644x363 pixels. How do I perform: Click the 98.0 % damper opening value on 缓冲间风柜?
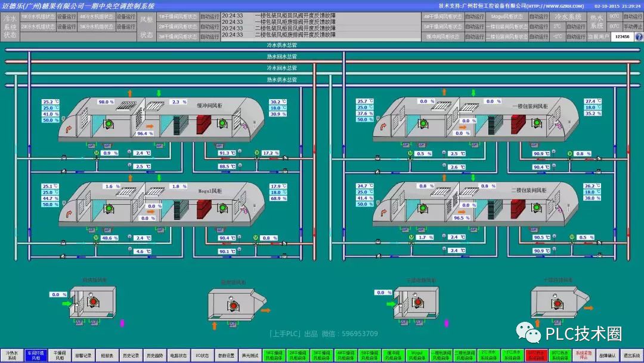(106, 102)
